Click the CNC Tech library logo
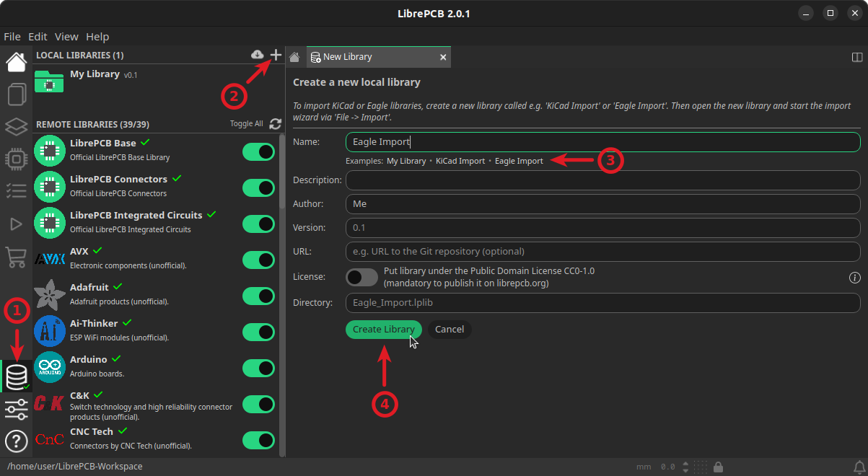Screen dimensions: 868x476 [x=49, y=439]
